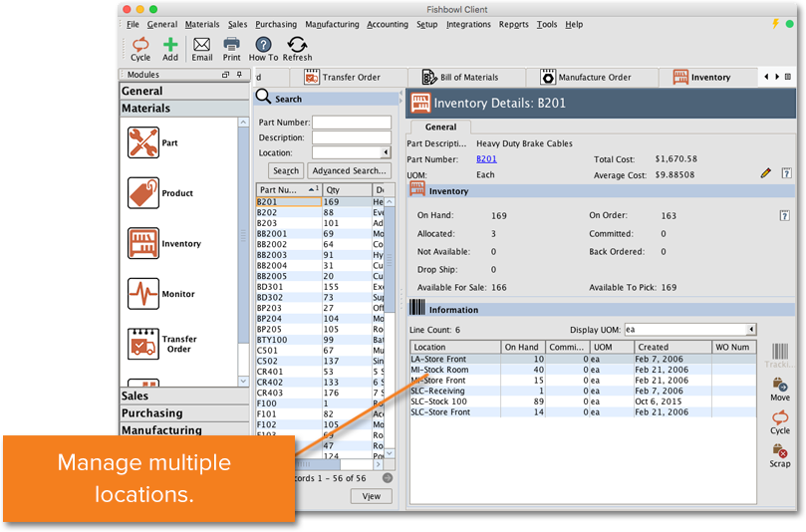Select the SLC-Receiving location row
806x532 pixels.
[583, 391]
